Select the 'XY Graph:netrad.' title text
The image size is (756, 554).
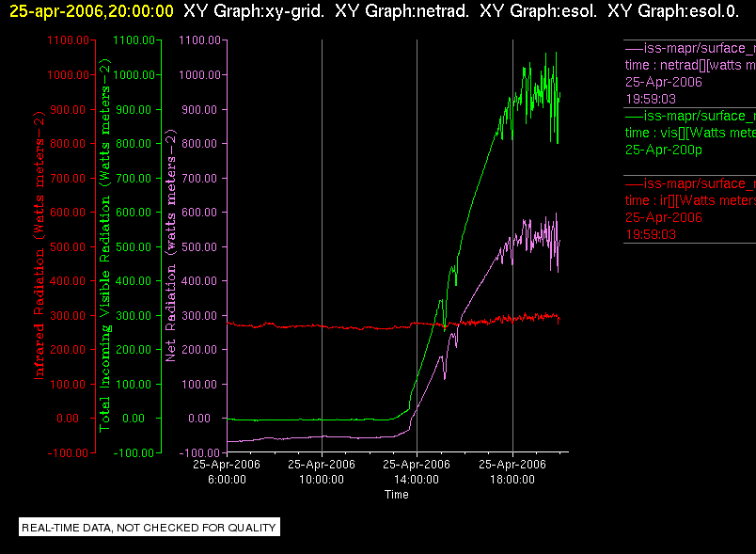(402, 10)
